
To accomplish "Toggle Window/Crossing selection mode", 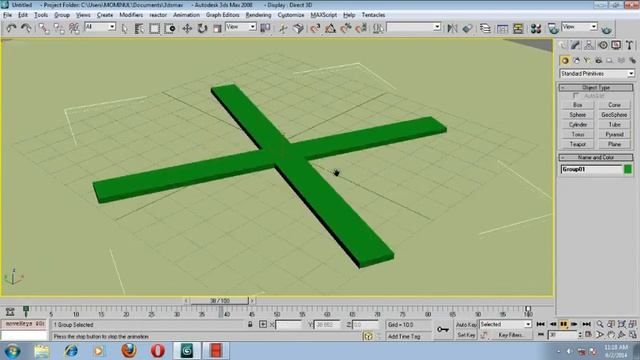I will click(170, 28).
